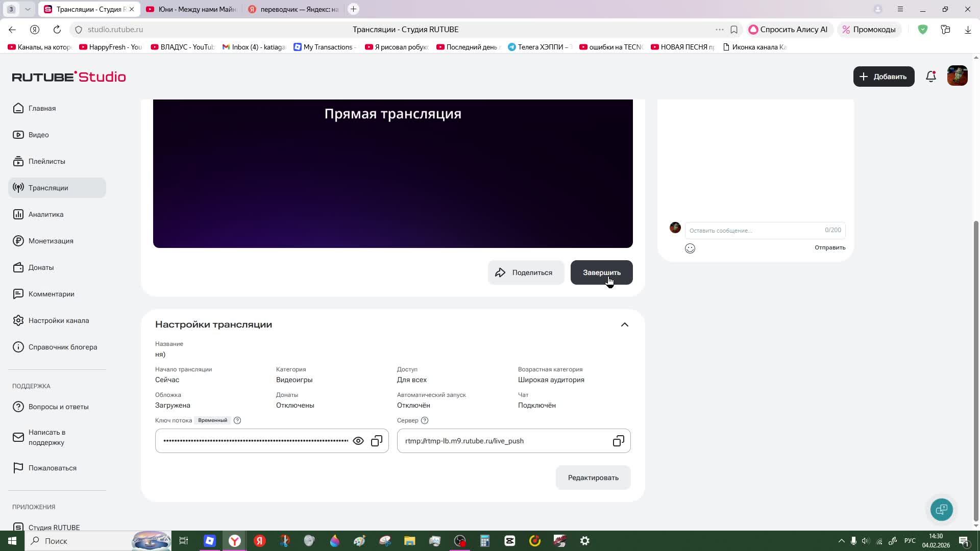Select Монетизация in the sidebar

[x=50, y=241]
